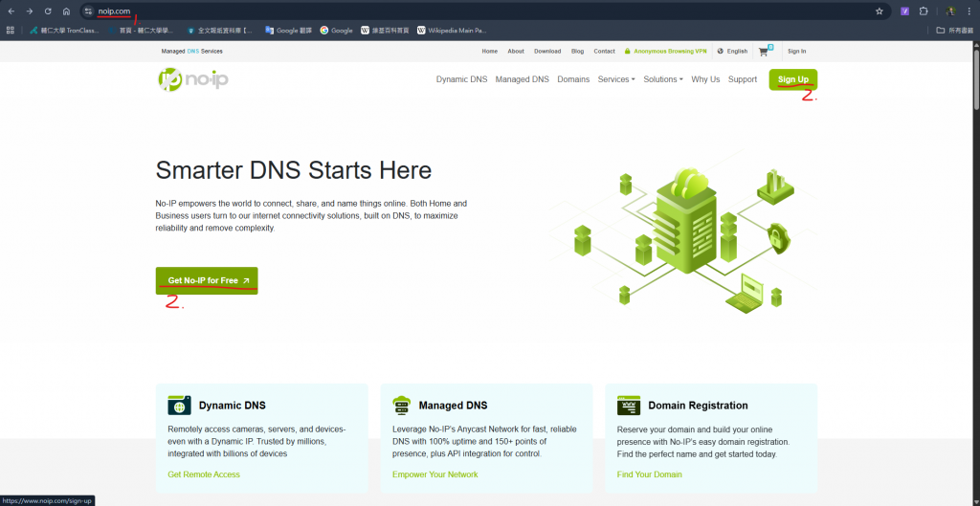Open the purple V extension icon
Viewport: 980px width, 506px height.
(x=904, y=11)
